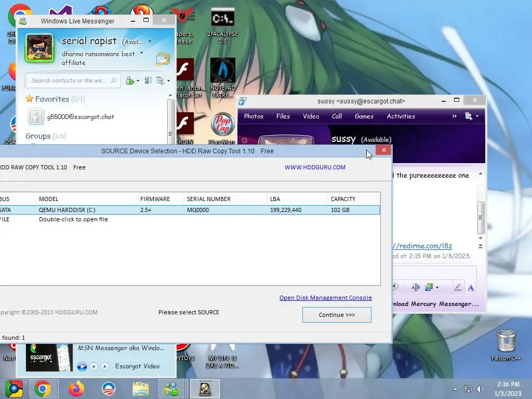Click the Messenger profile avatar picture
This screenshot has height=399, width=532.
[x=39, y=48]
